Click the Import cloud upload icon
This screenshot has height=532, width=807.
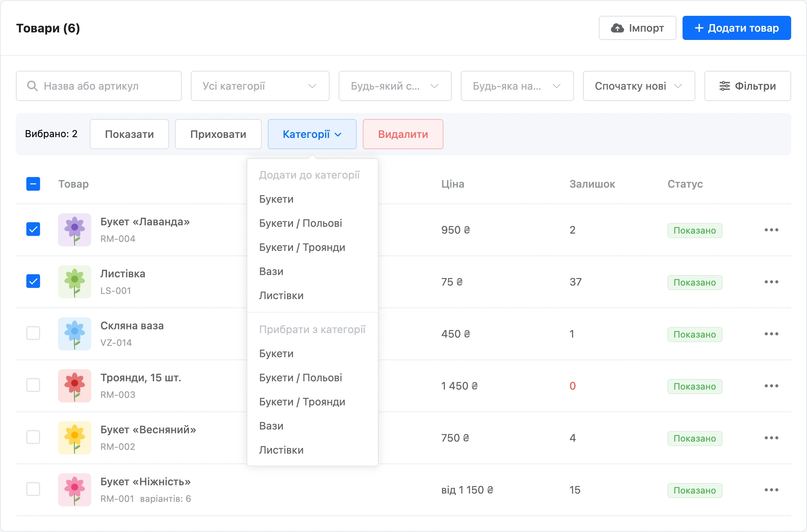pyautogui.click(x=617, y=28)
